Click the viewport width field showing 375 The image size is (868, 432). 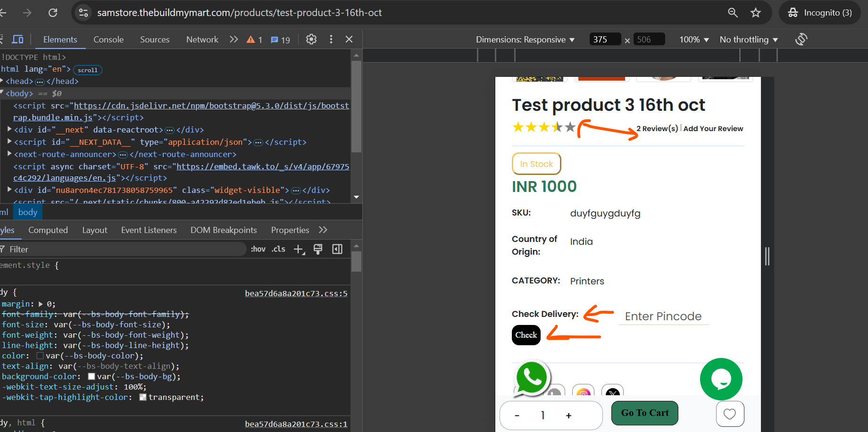point(605,39)
